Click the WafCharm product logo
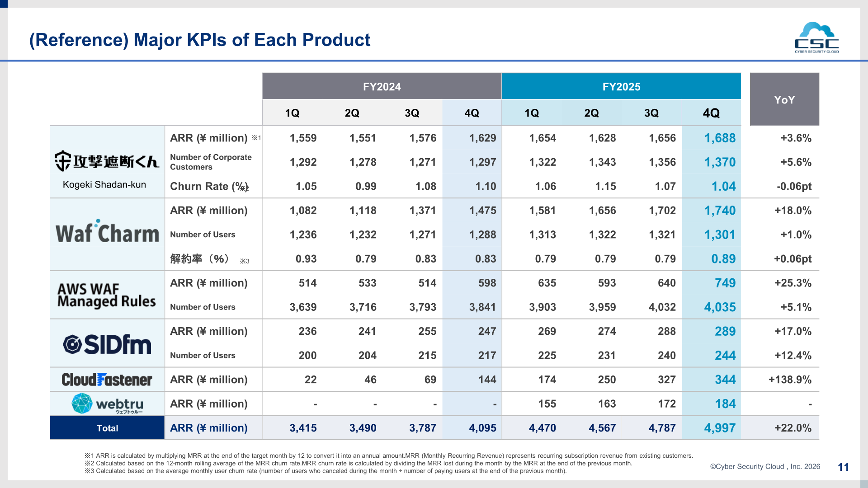 tap(107, 232)
